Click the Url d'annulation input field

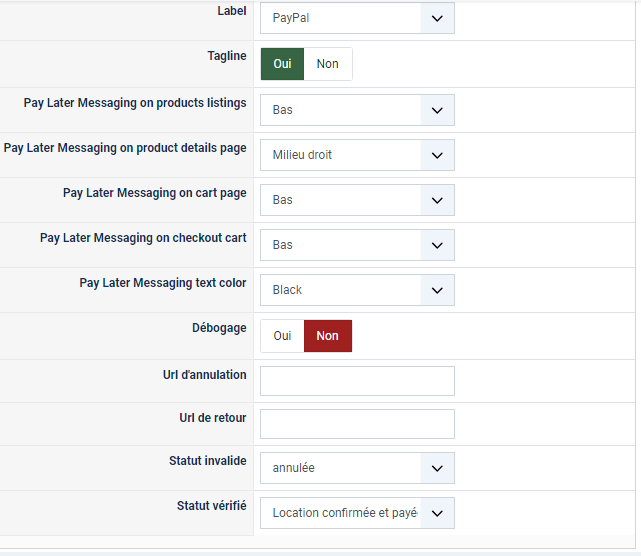coord(357,381)
